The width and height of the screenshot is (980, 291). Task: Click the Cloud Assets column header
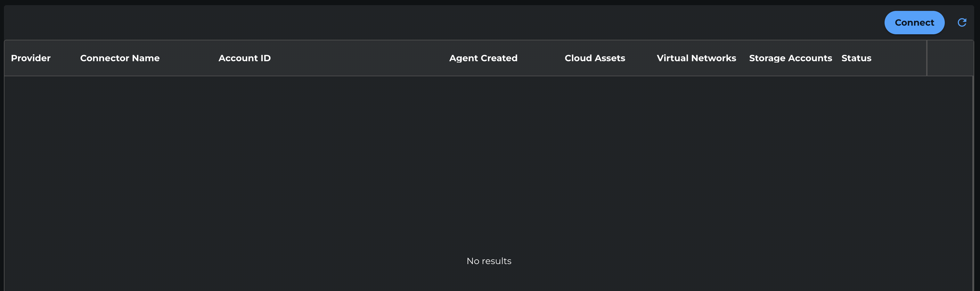[x=595, y=58]
